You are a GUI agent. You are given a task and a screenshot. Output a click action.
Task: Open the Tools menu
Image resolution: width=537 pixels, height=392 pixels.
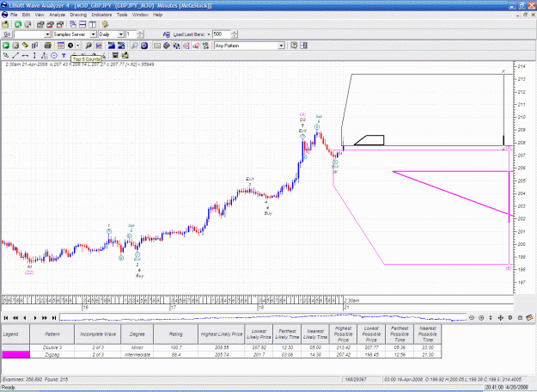click(122, 15)
